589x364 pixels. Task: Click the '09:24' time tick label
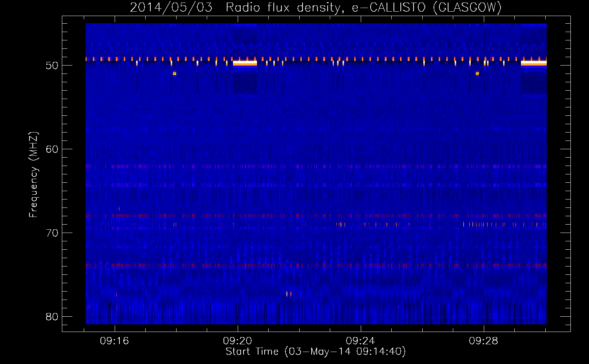361,341
